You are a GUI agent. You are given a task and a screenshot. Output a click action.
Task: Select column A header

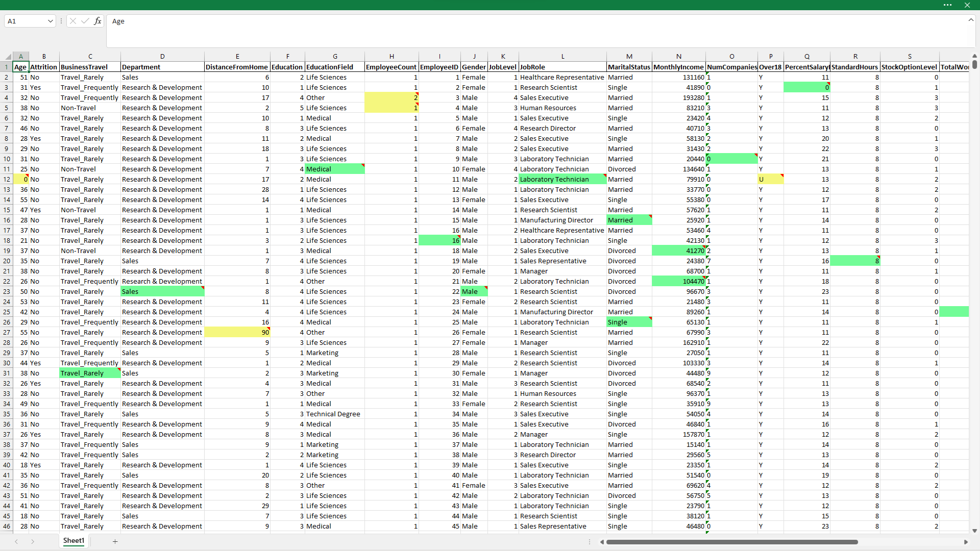pos(21,57)
